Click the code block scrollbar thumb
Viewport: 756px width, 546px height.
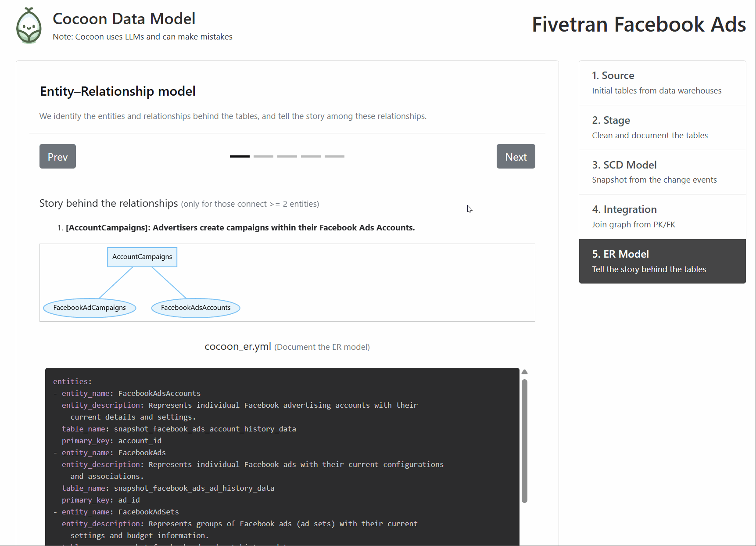524,441
